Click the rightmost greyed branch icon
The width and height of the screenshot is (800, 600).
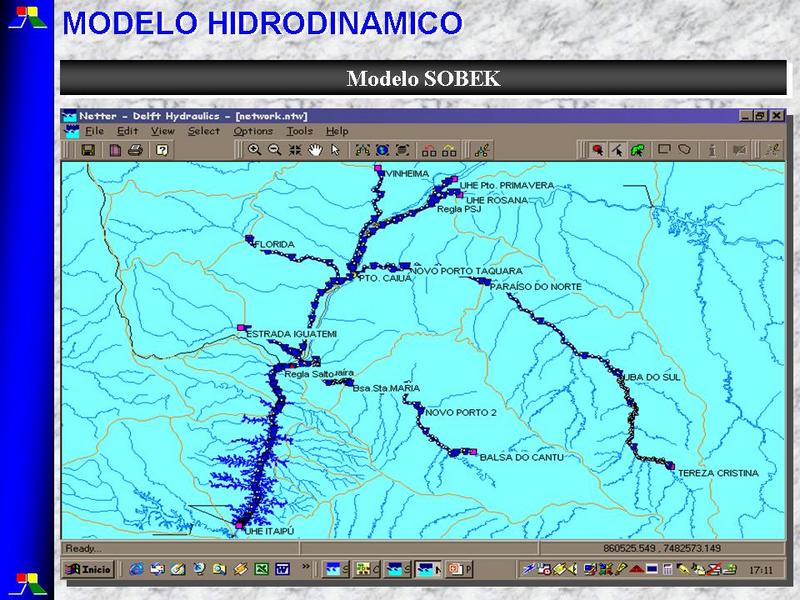[773, 150]
